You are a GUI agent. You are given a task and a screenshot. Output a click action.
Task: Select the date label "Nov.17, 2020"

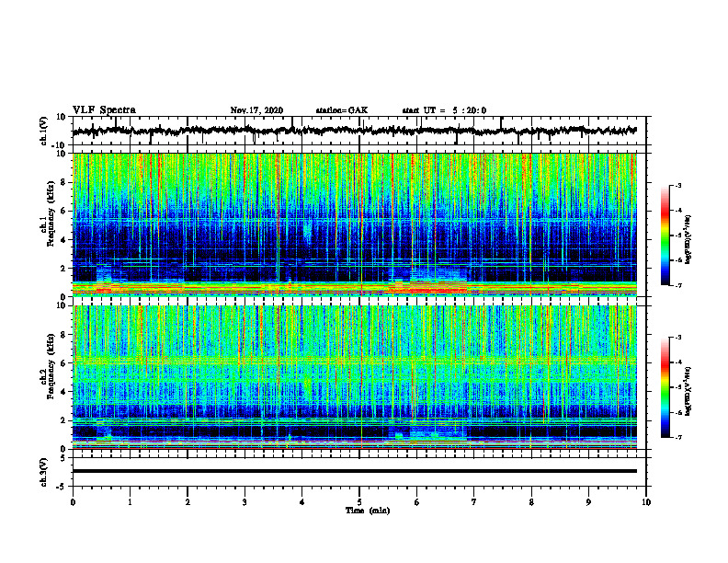click(x=256, y=110)
